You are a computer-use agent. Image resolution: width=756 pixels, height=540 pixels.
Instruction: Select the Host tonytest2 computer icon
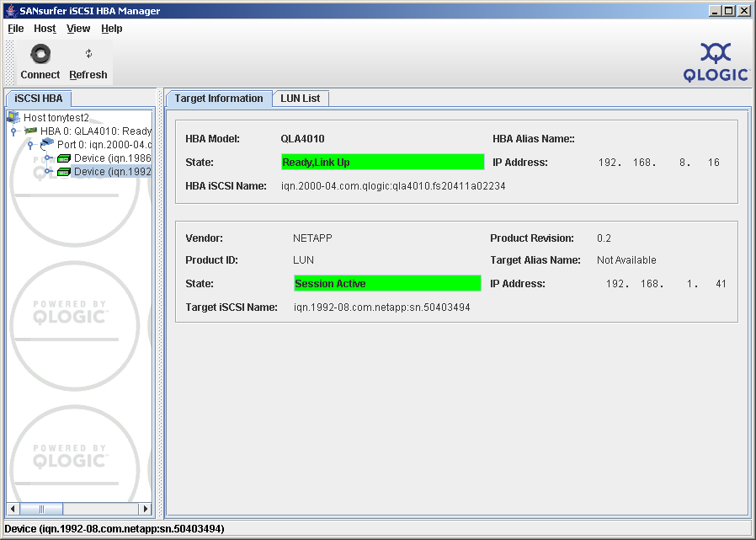coord(13,118)
